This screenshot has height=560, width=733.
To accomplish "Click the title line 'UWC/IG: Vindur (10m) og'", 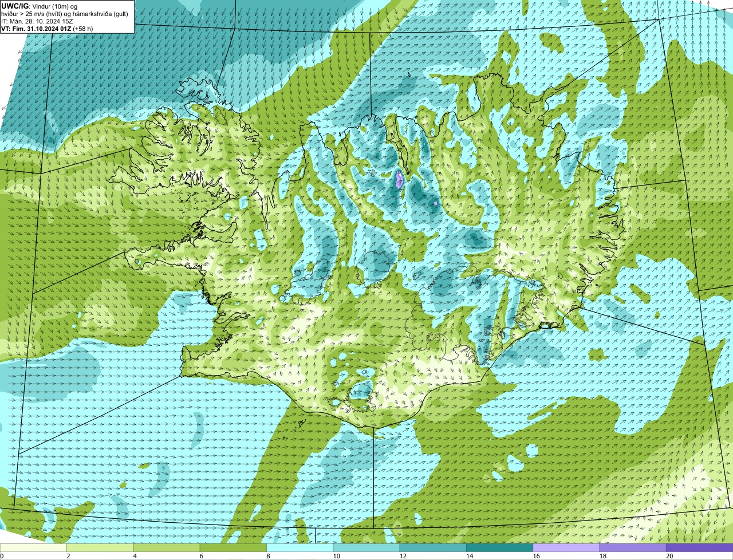I will pos(40,6).
